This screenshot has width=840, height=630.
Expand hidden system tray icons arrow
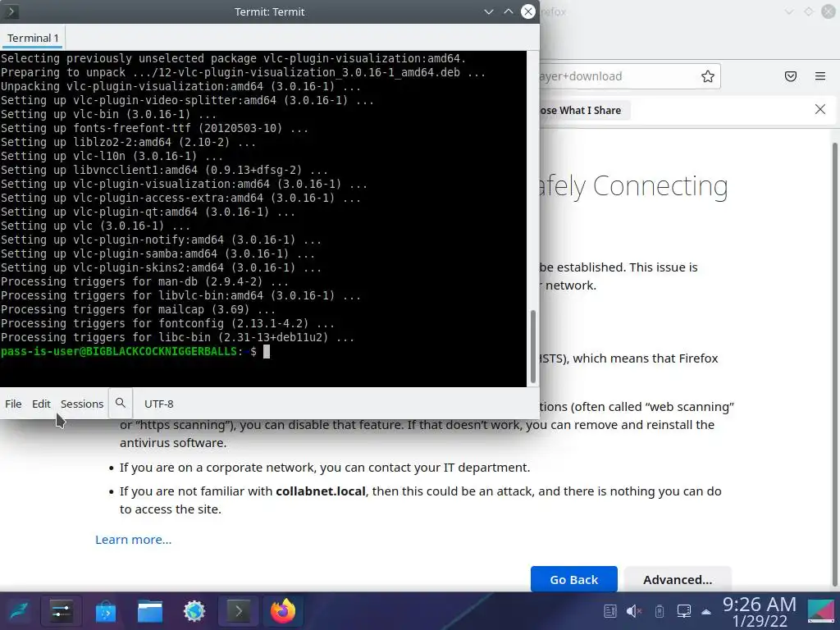point(706,612)
